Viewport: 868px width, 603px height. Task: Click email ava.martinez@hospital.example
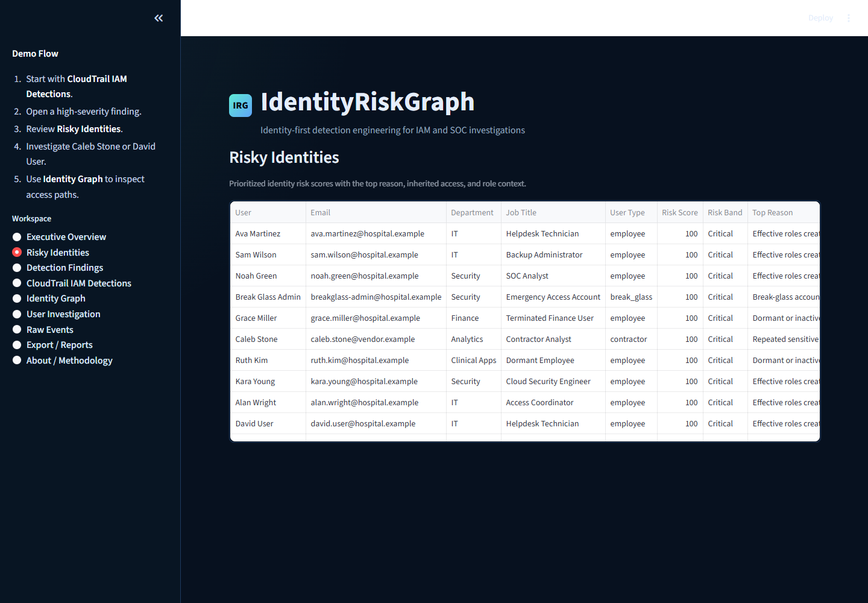376,233
